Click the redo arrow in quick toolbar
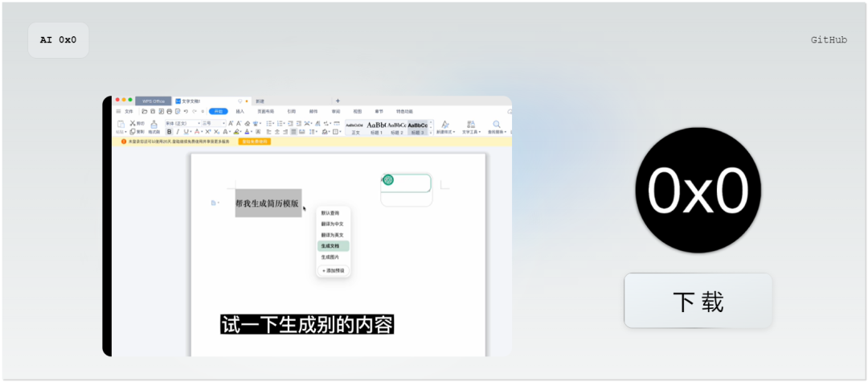 click(x=194, y=111)
